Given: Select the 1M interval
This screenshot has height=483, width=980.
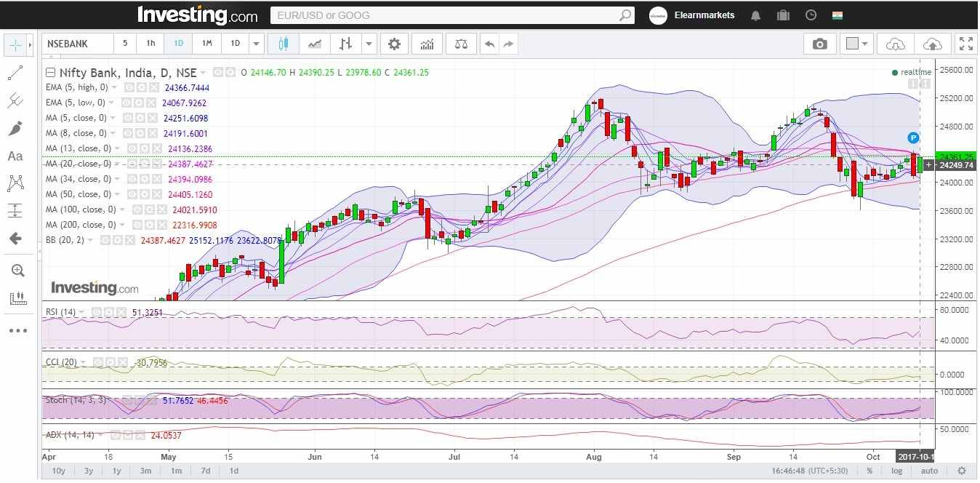Looking at the screenshot, I should click(206, 44).
